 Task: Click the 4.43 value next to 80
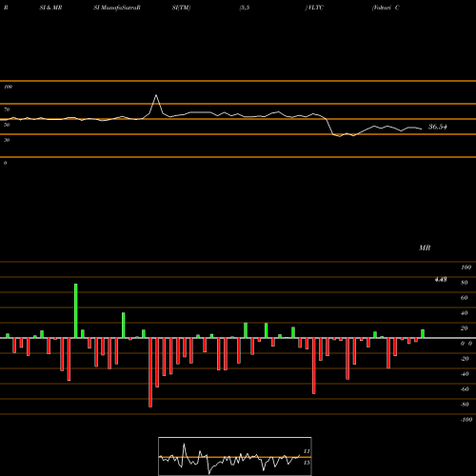pos(441,279)
